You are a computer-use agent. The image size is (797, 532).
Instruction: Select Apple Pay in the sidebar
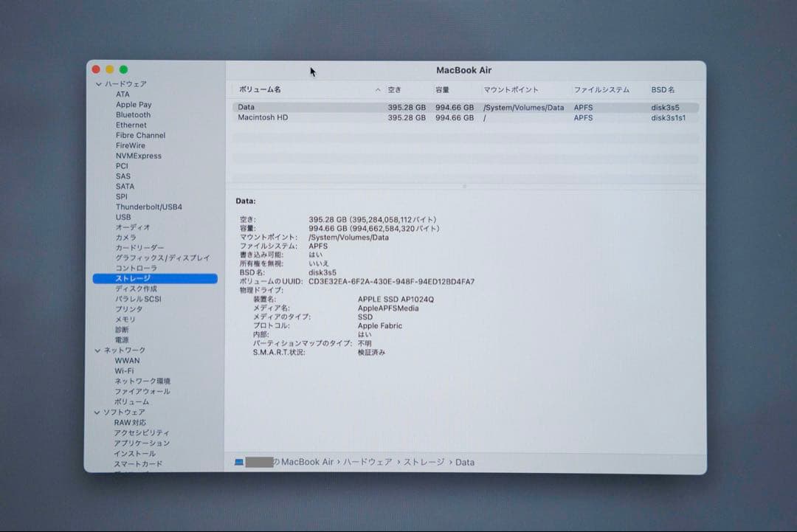pyautogui.click(x=134, y=105)
